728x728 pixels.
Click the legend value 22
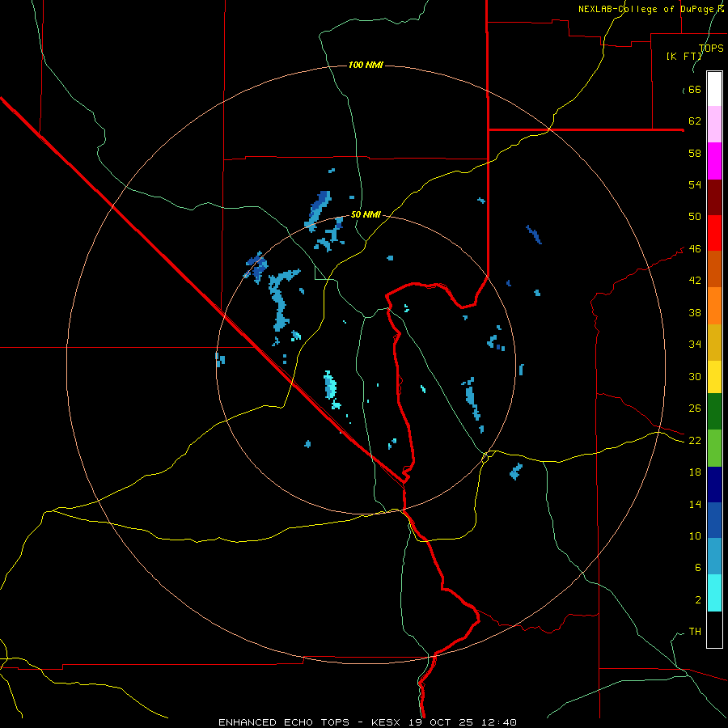[695, 440]
